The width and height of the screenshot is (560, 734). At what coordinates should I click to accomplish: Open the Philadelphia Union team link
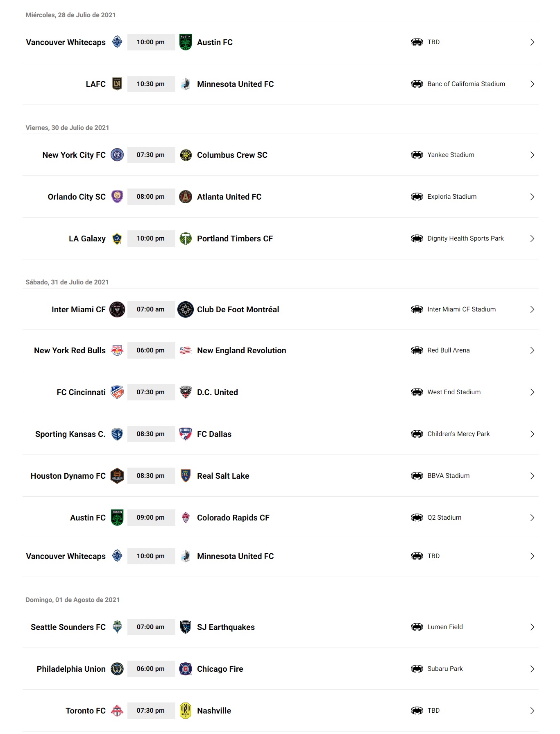71,669
